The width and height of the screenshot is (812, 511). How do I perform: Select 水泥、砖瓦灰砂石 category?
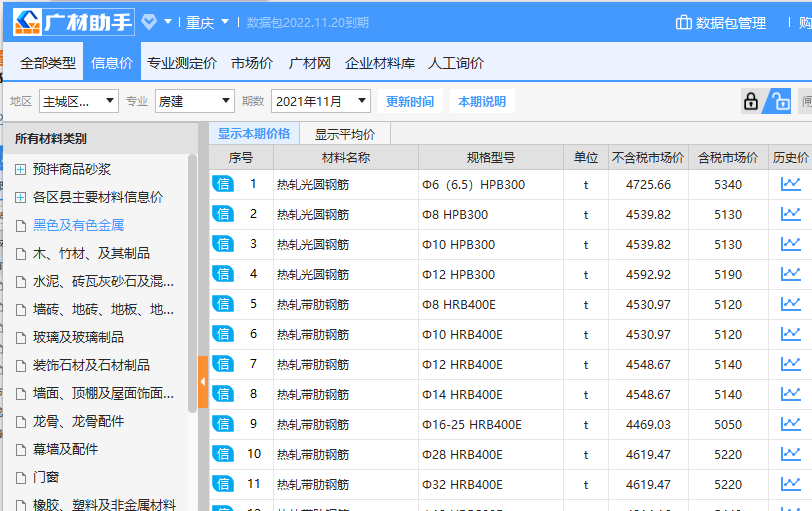(x=103, y=281)
